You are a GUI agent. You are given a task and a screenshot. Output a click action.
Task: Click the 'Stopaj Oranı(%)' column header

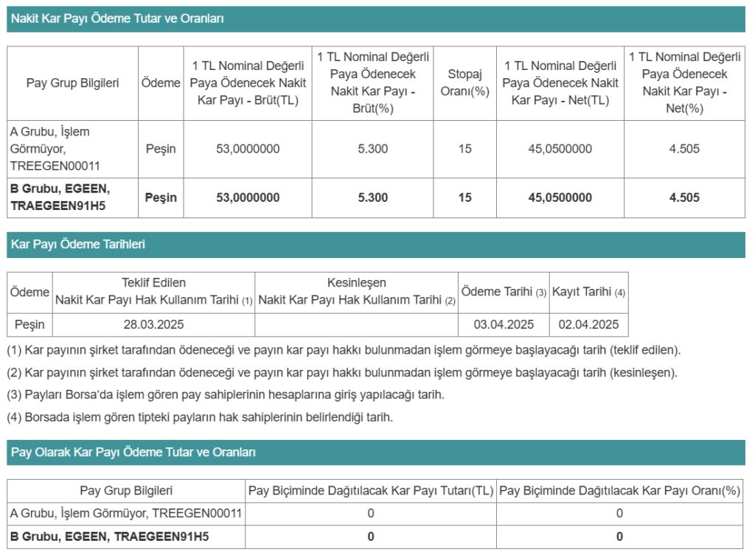click(x=465, y=83)
